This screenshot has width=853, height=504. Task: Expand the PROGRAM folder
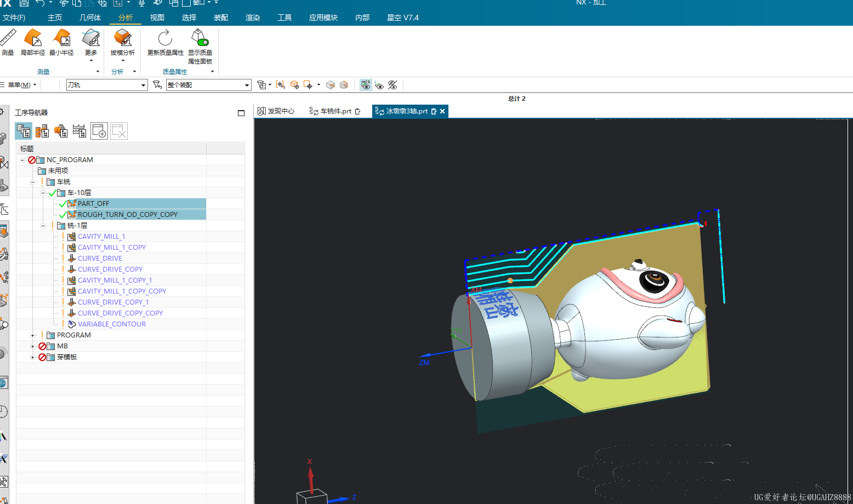click(x=33, y=335)
